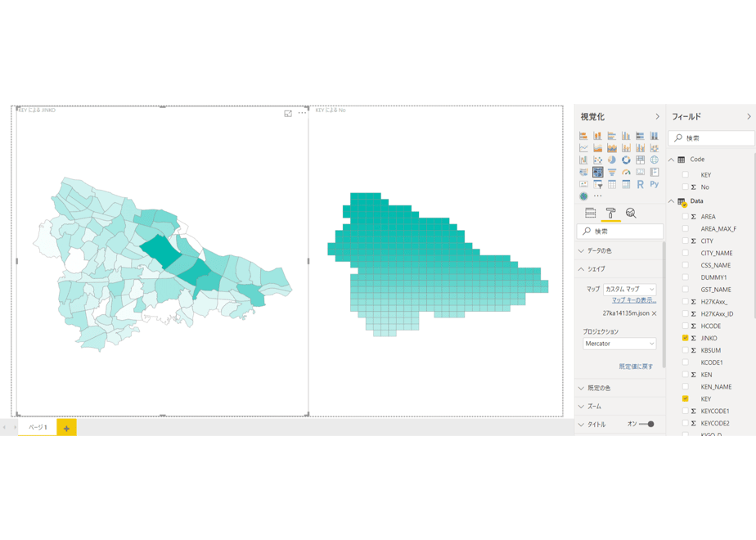Turn off the タイトル toggle switch

pos(646,425)
